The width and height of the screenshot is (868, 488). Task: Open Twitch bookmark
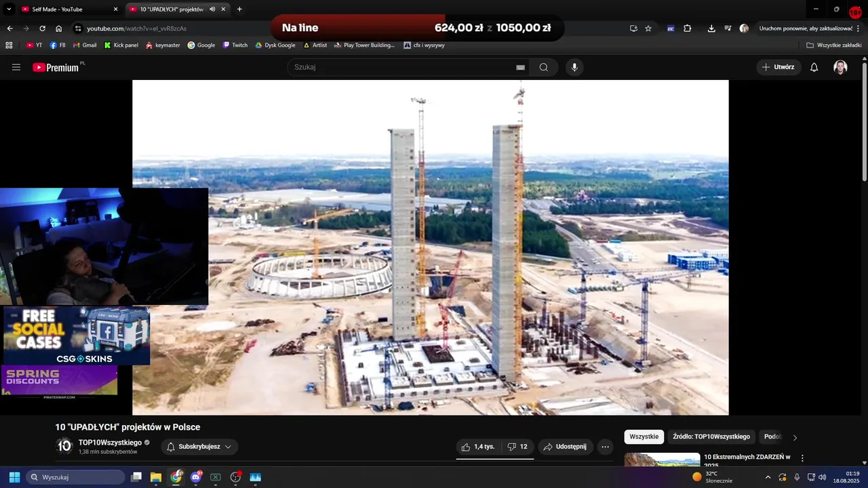235,45
